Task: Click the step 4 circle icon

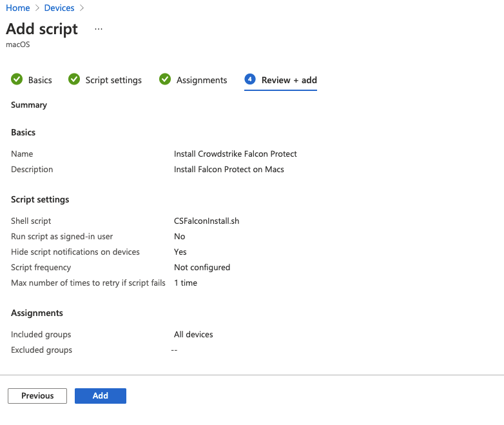Action: click(x=250, y=79)
